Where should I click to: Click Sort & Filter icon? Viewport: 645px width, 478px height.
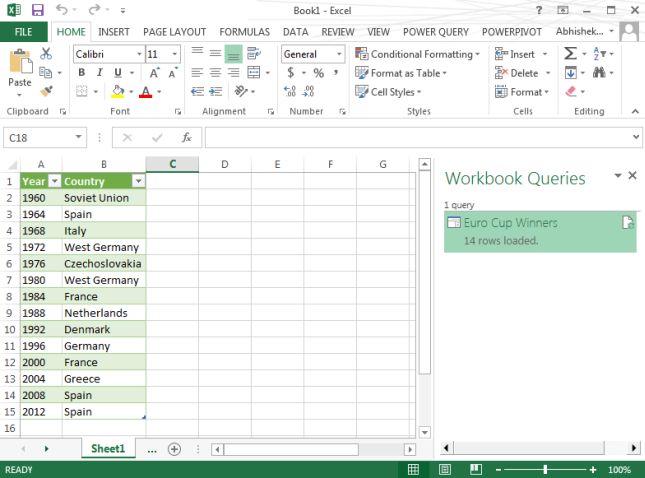pos(599,53)
